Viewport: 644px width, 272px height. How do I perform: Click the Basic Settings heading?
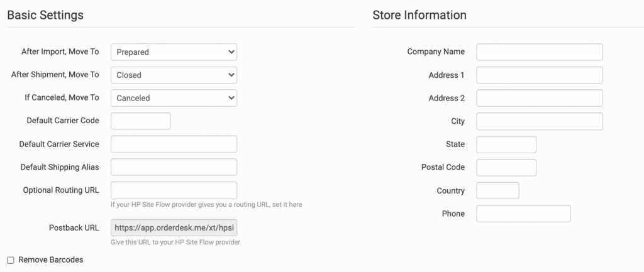pyautogui.click(x=45, y=14)
